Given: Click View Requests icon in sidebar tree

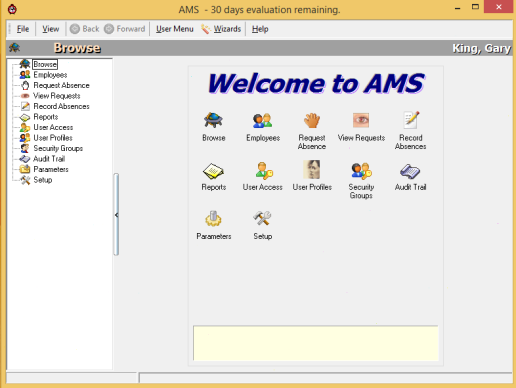Looking at the screenshot, I should click(25, 96).
